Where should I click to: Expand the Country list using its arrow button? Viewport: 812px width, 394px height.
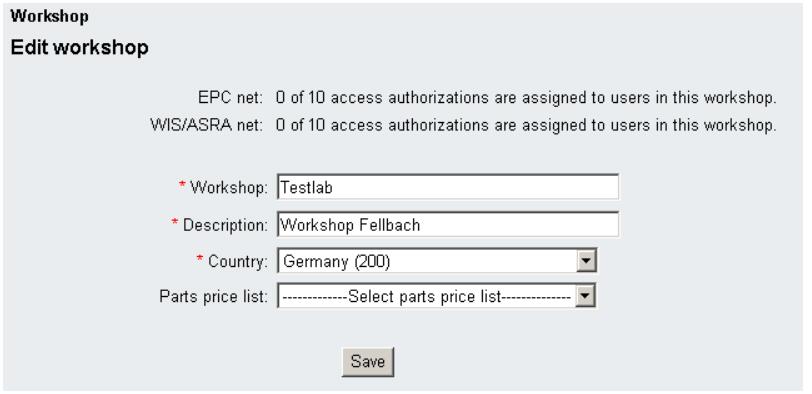(x=586, y=260)
